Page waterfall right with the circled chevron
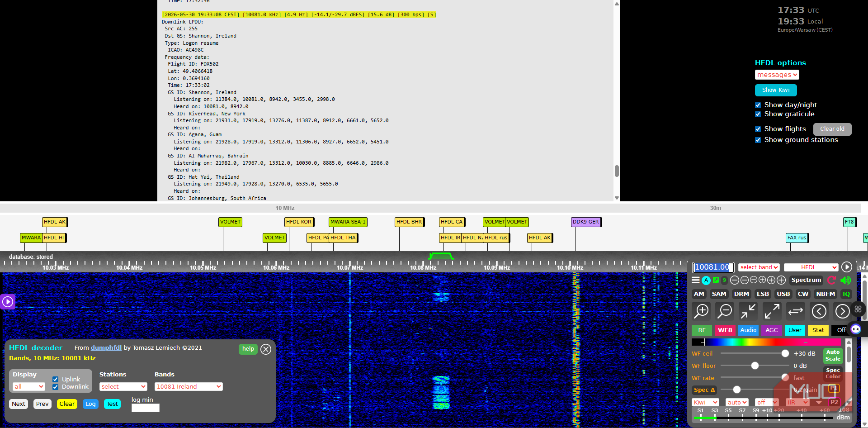Image resolution: width=868 pixels, height=428 pixels. [x=842, y=311]
